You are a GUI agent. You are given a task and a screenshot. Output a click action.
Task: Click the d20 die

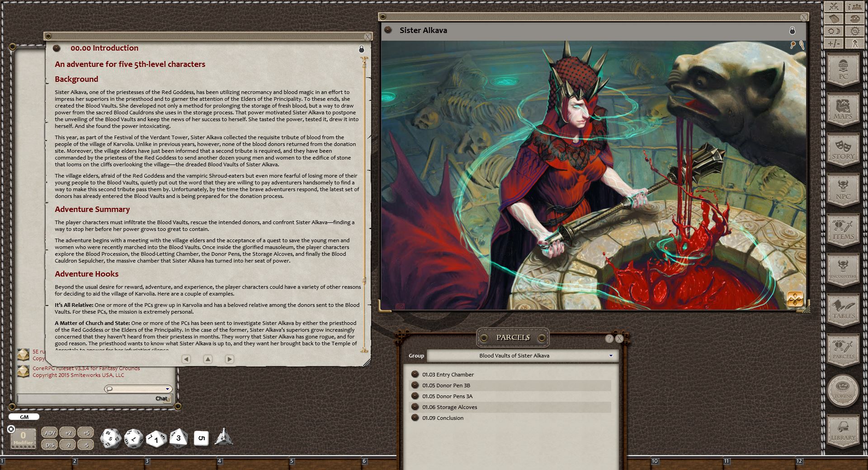click(110, 438)
